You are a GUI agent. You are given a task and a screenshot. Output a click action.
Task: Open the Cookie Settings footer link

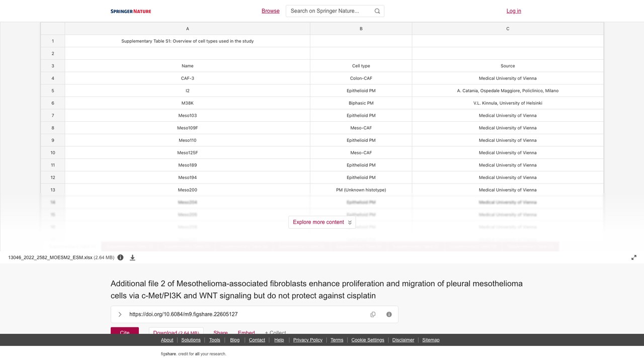(368, 340)
